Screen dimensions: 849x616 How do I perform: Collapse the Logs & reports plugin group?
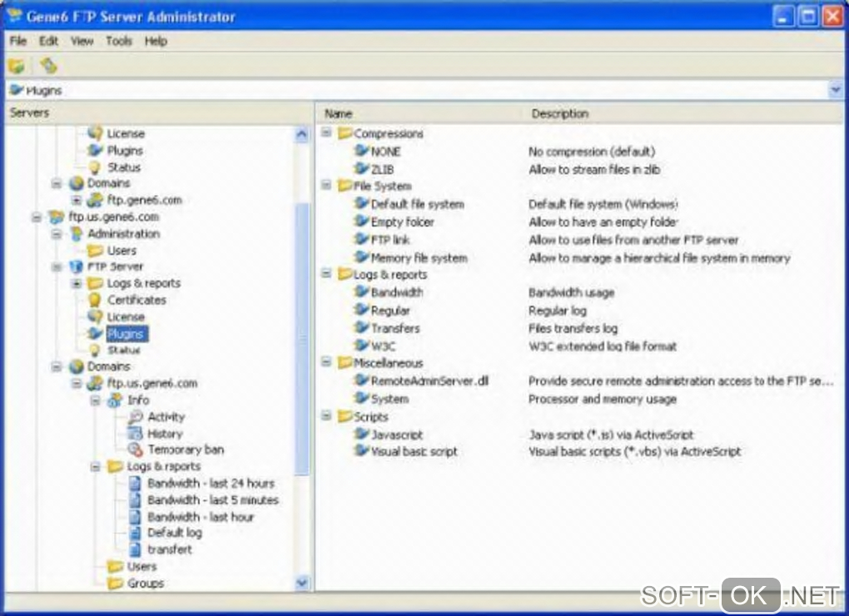click(x=326, y=274)
